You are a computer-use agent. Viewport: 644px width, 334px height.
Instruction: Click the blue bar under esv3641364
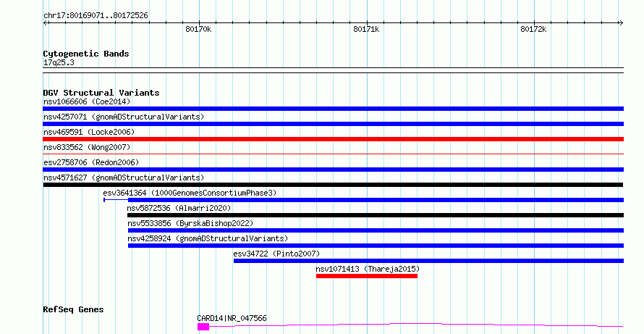(x=376, y=200)
